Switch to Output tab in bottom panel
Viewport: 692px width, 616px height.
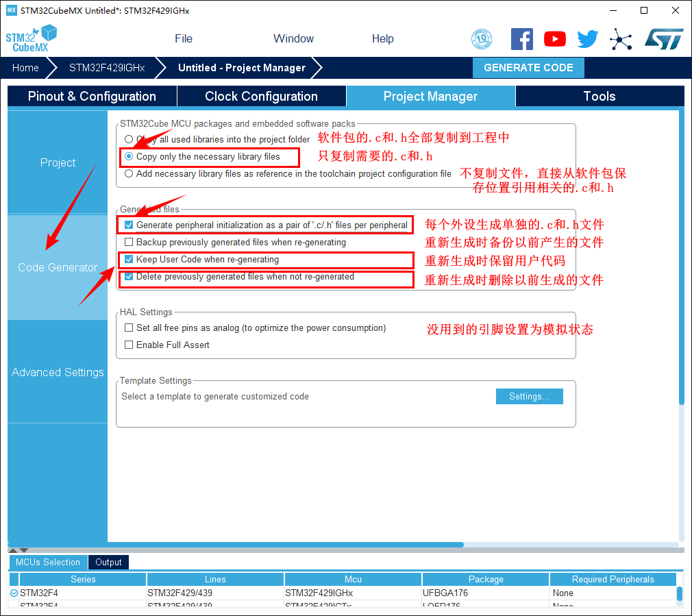coord(108,563)
